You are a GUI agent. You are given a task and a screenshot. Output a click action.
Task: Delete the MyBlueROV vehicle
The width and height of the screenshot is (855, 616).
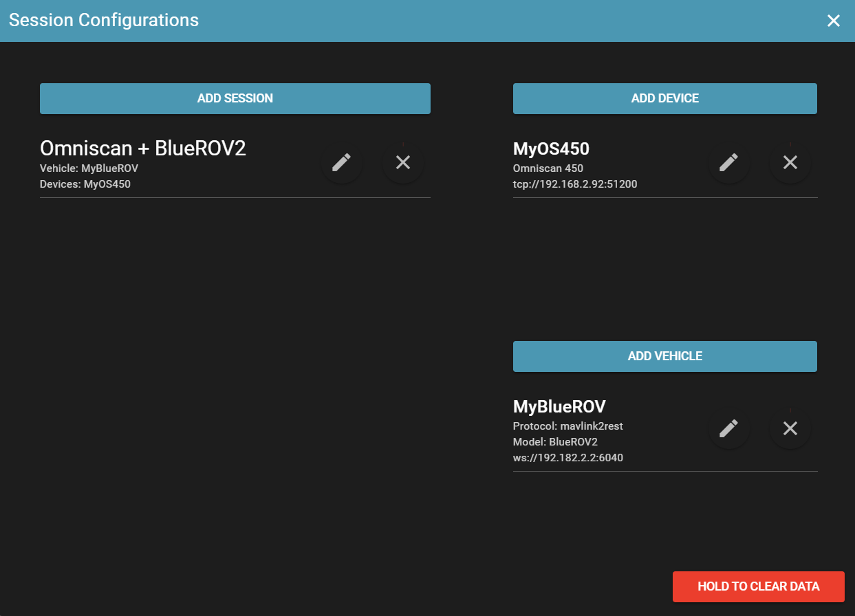click(x=790, y=428)
